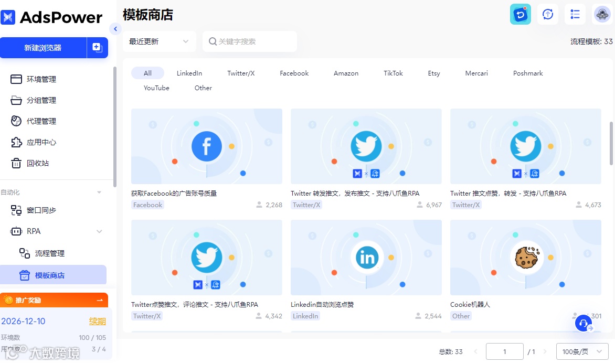Click the main content vertical scrollbar
Screen dimensions: 615x364
tap(611, 143)
